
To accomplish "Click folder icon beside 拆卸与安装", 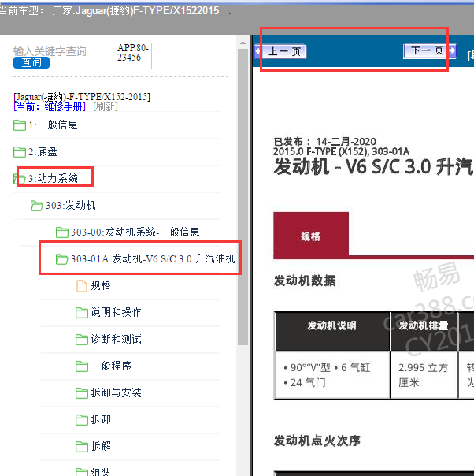I will 82,393.
